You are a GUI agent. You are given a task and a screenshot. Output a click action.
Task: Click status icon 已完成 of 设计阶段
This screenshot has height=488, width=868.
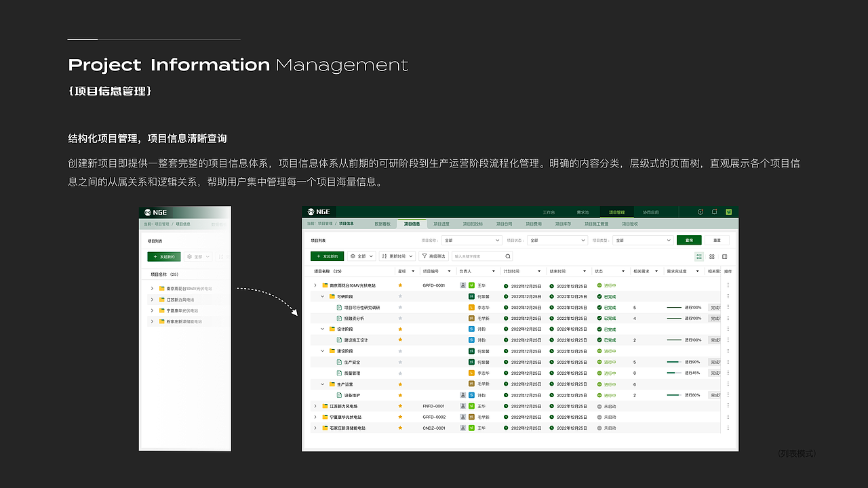point(599,329)
